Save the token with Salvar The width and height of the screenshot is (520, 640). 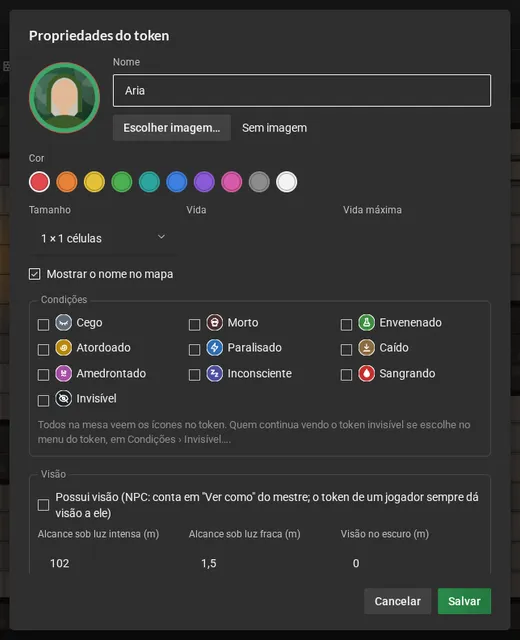(464, 601)
